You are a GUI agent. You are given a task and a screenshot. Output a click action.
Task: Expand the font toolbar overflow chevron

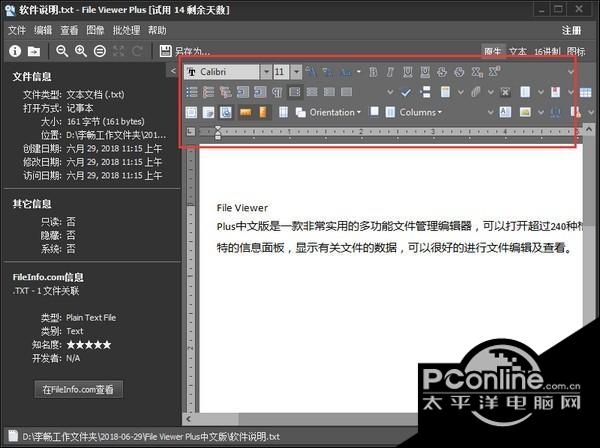[571, 72]
